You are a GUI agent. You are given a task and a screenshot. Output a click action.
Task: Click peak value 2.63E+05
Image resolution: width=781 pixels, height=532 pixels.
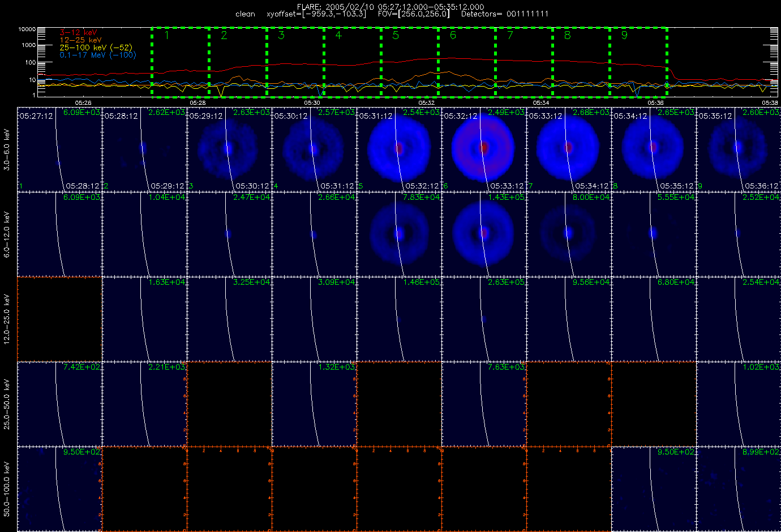click(506, 282)
